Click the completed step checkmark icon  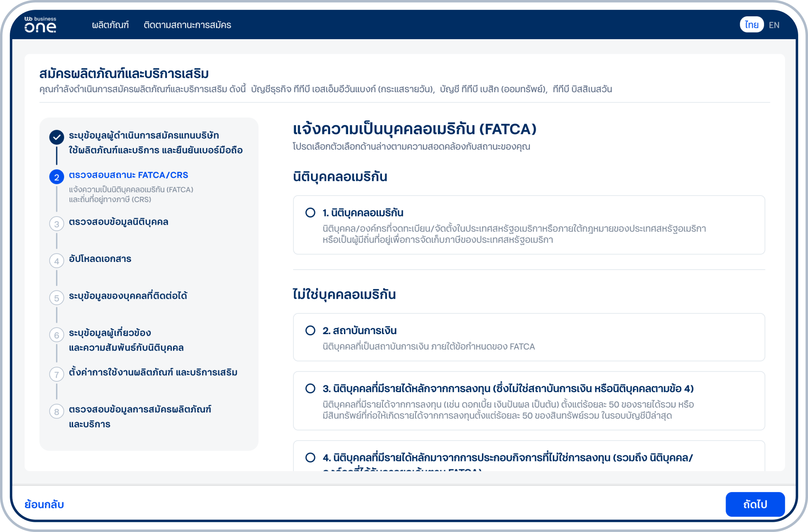pos(57,137)
